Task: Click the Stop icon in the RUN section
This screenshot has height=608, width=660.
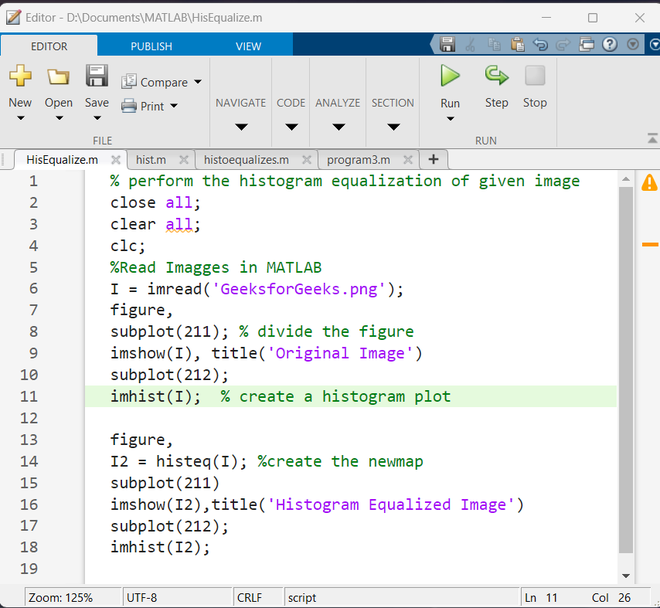Action: click(535, 76)
